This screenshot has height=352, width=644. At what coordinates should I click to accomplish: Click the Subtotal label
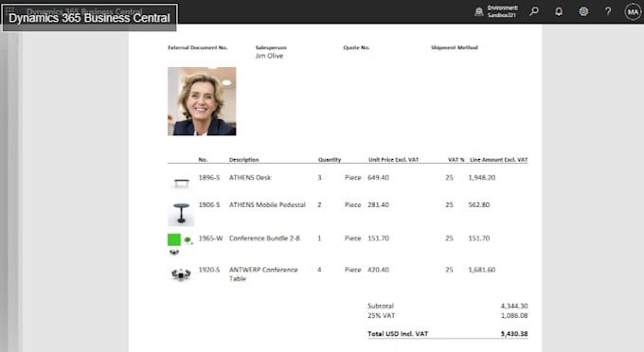(381, 306)
